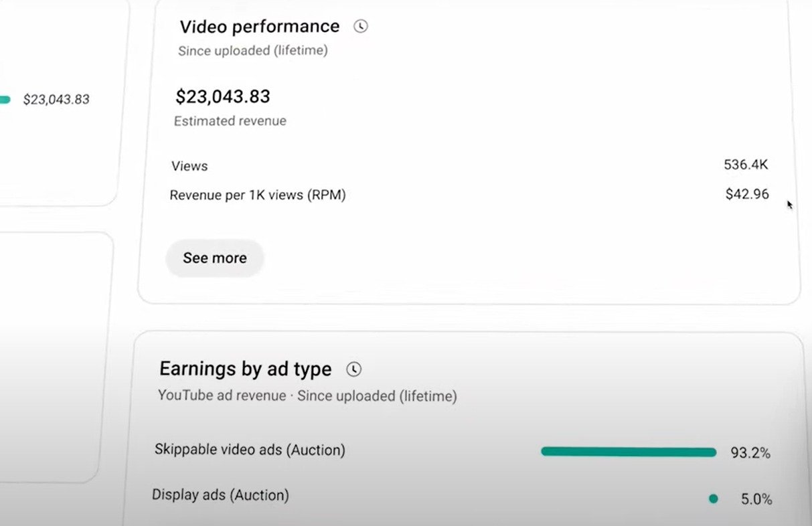Viewport: 812px width, 526px height.
Task: Click the clock icon beside Earnings by ad type
Action: pos(353,369)
